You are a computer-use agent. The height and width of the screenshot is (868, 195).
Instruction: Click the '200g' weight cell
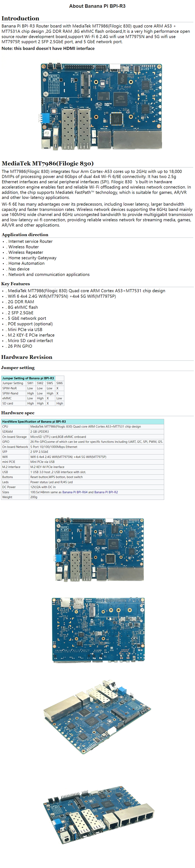coord(97,497)
